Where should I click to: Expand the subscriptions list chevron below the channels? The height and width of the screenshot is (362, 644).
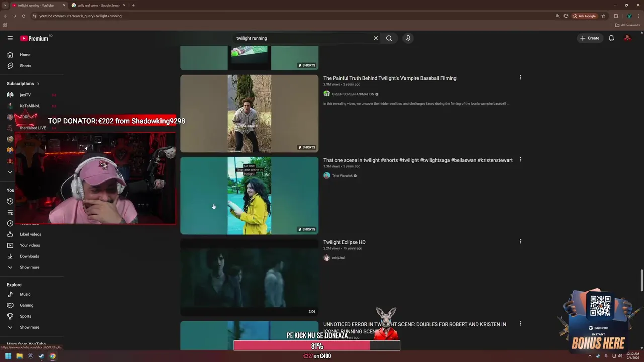(10, 172)
